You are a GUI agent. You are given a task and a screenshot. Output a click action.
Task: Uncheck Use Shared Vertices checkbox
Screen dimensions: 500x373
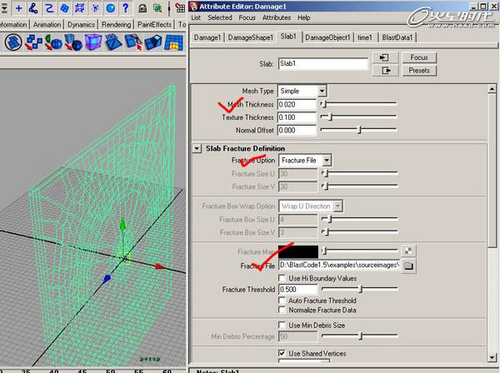(282, 353)
